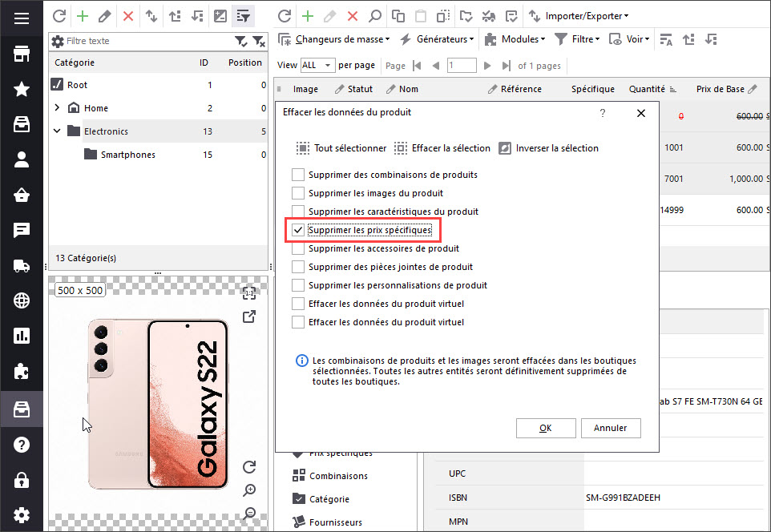The width and height of the screenshot is (771, 532).
Task: Confirm the dialog with OK
Action: (546, 429)
